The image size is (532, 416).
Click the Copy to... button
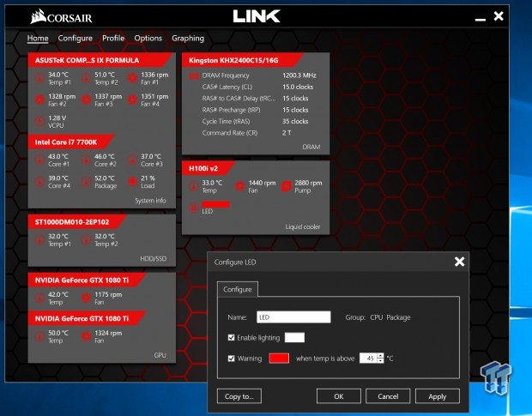click(239, 396)
